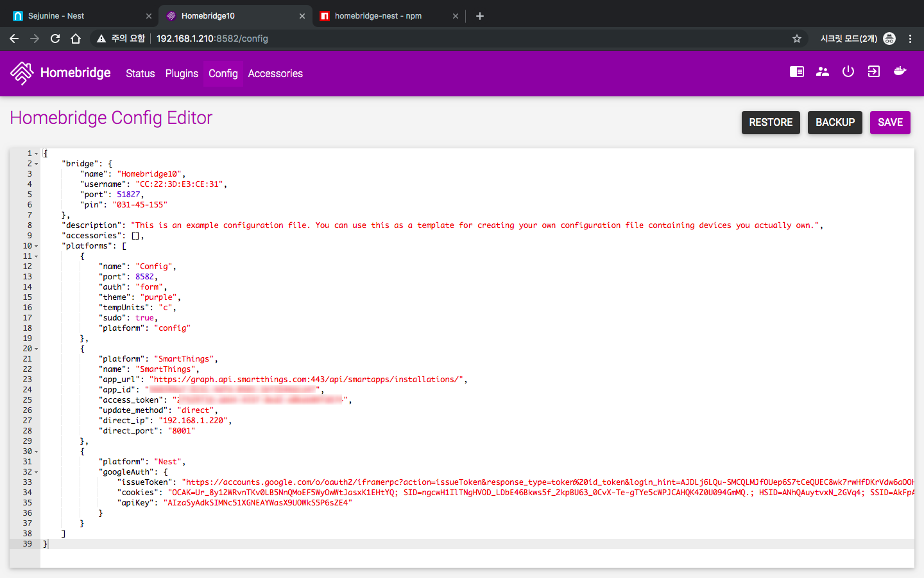924x578 pixels.
Task: Click the Homebridge brand title
Action: (x=75, y=73)
